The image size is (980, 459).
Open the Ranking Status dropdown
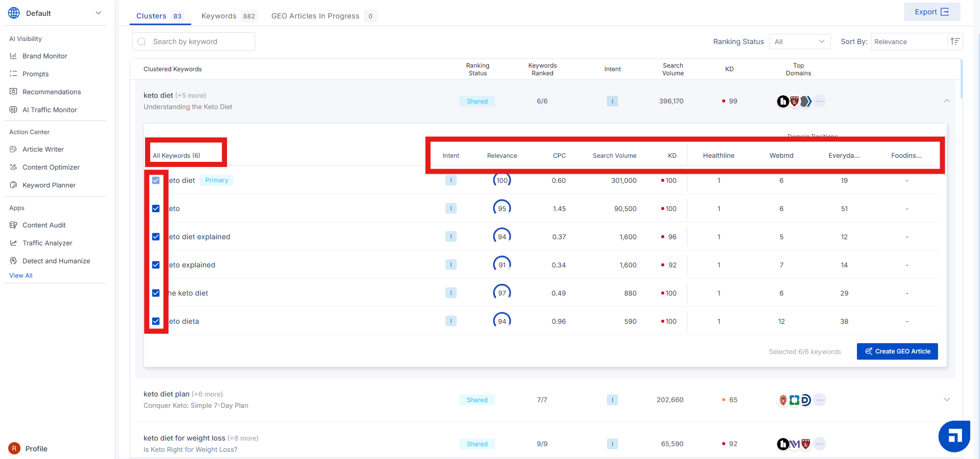(799, 41)
